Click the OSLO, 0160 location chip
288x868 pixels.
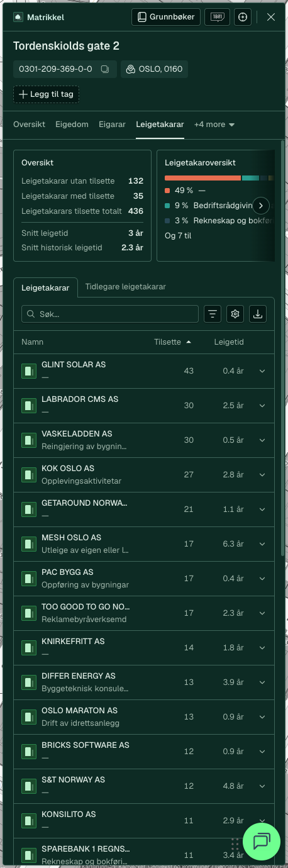pyautogui.click(x=154, y=69)
